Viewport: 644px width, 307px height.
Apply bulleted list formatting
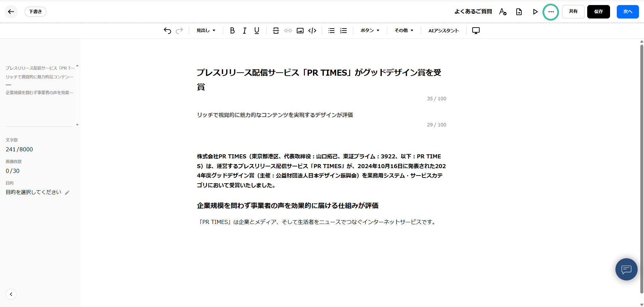(331, 31)
